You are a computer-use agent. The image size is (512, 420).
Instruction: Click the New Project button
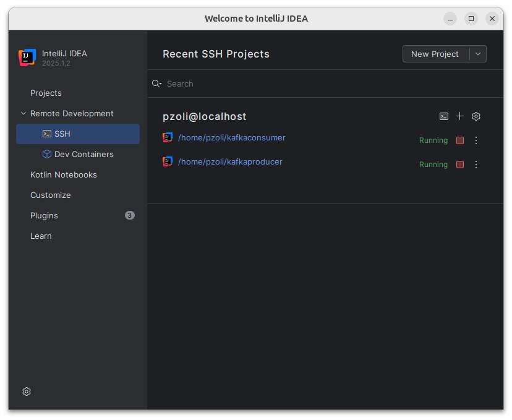click(x=435, y=54)
